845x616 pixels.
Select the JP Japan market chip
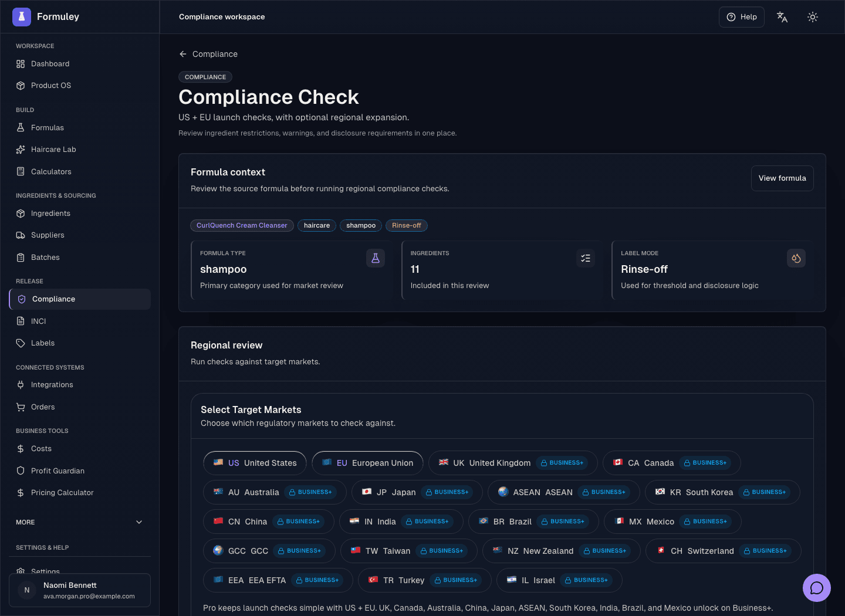417,492
